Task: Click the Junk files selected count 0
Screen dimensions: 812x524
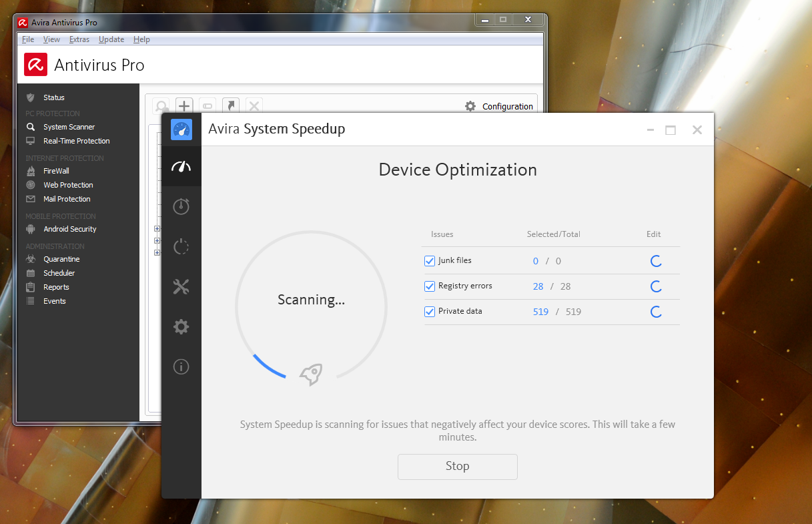Action: point(536,261)
